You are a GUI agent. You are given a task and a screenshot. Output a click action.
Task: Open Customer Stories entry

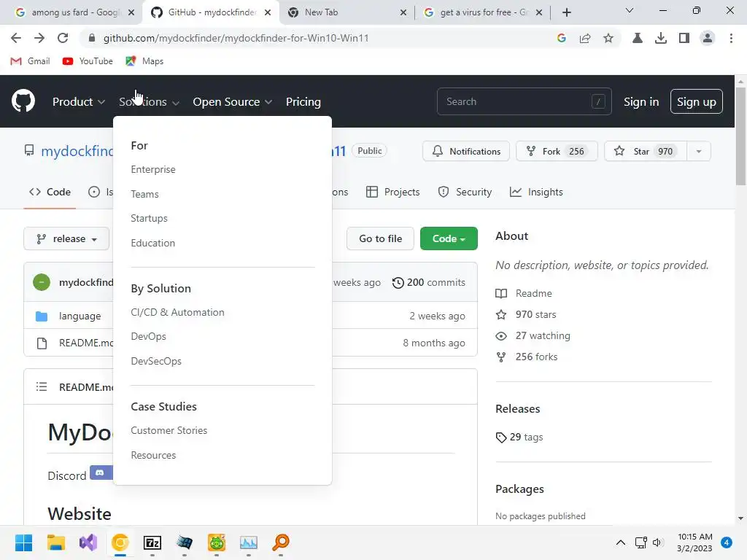169,430
